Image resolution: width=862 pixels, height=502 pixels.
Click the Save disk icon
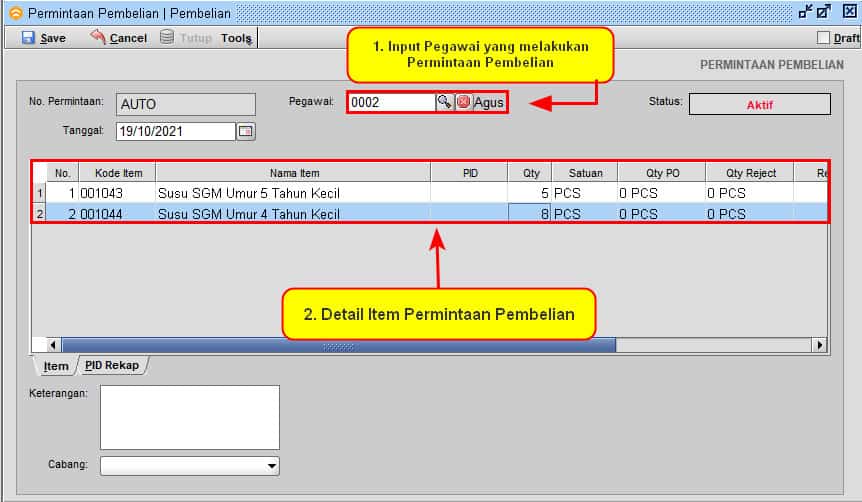[28, 38]
